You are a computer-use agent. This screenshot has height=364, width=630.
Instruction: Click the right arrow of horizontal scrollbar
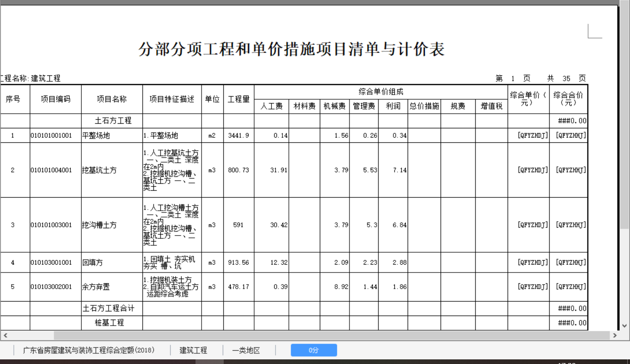tap(615, 335)
